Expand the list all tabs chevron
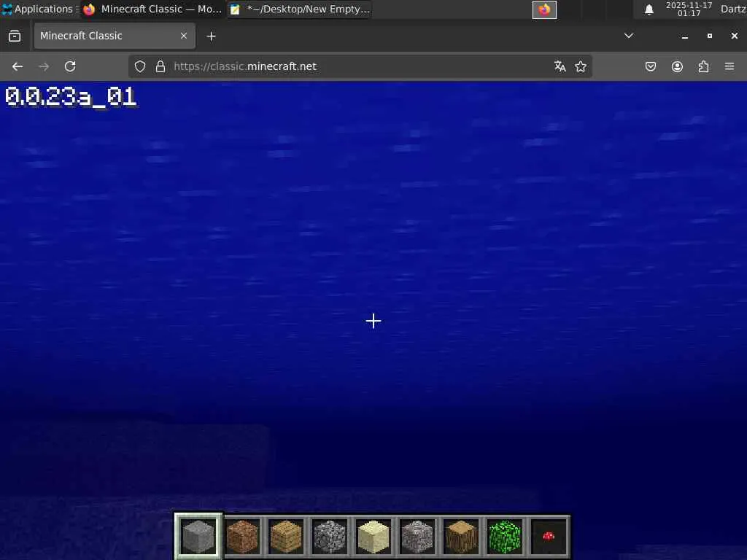 pos(629,36)
